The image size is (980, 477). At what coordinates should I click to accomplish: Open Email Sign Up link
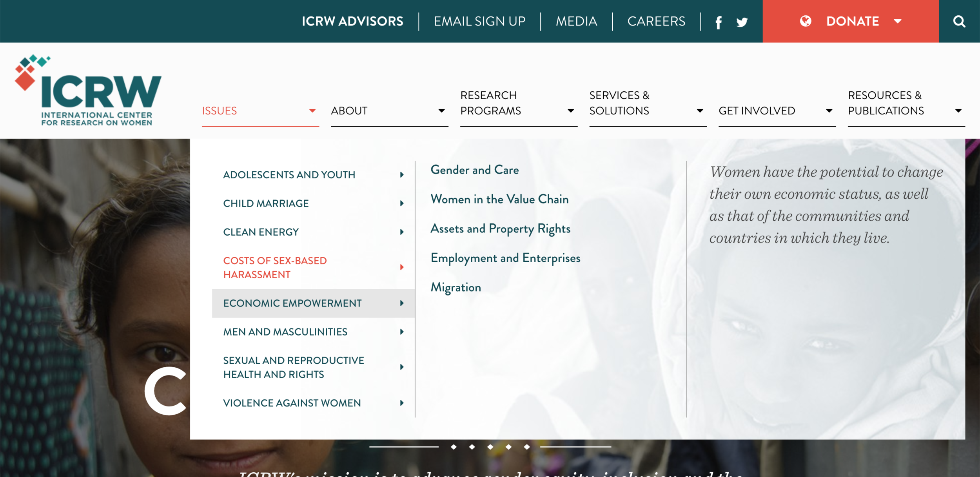[479, 21]
